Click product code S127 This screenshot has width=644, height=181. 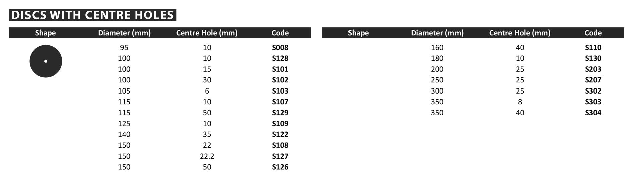(280, 156)
